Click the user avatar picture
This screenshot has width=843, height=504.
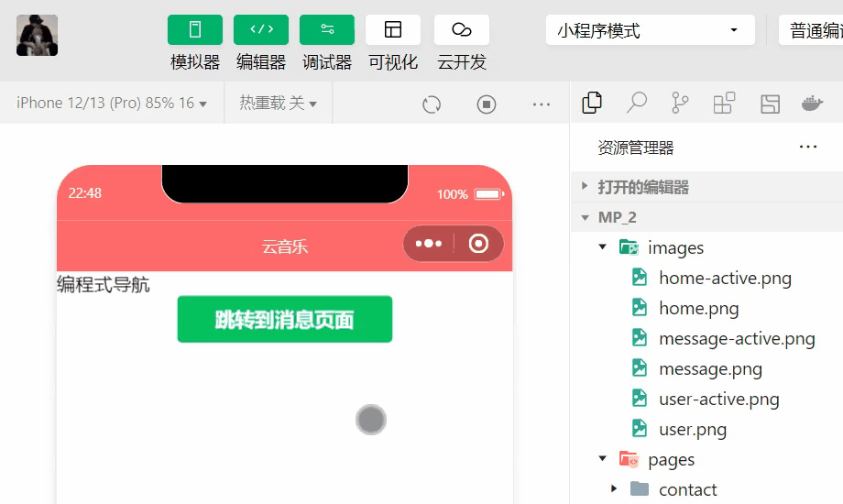[x=37, y=36]
